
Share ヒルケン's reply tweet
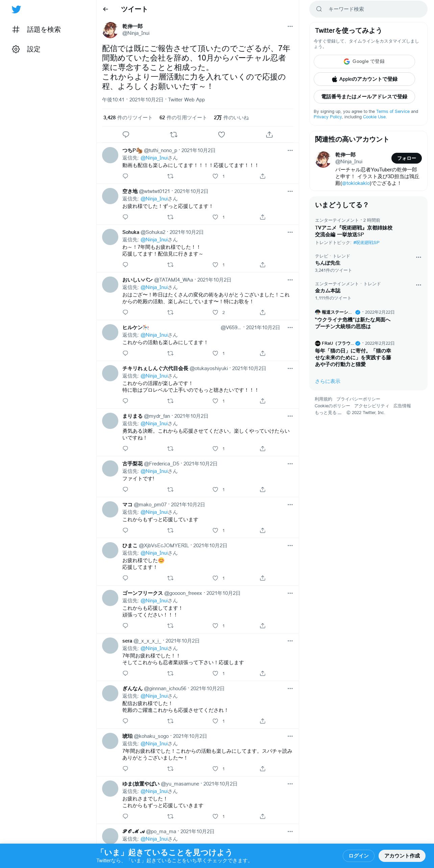tap(263, 353)
